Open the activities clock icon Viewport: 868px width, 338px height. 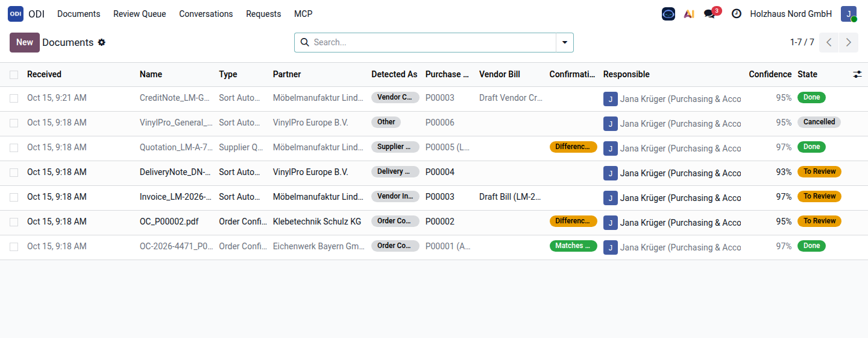click(736, 14)
